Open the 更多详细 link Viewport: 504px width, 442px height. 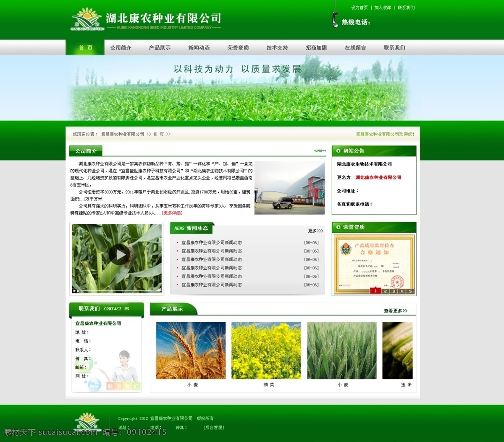click(x=172, y=213)
